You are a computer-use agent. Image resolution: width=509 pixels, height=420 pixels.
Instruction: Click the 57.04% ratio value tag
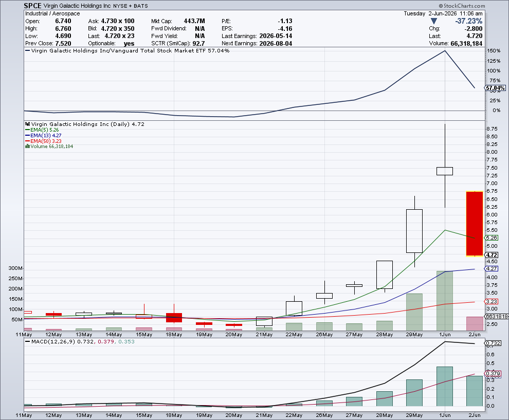coord(495,88)
